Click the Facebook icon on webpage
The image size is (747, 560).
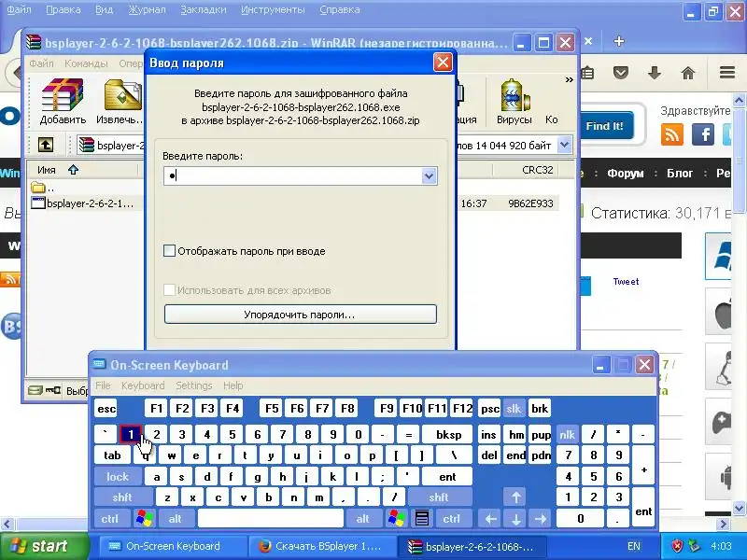pos(703,134)
